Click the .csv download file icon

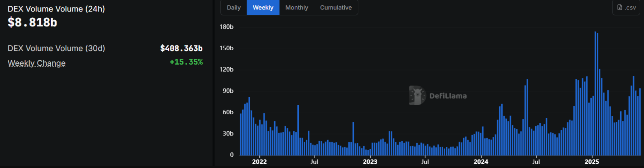(x=620, y=7)
